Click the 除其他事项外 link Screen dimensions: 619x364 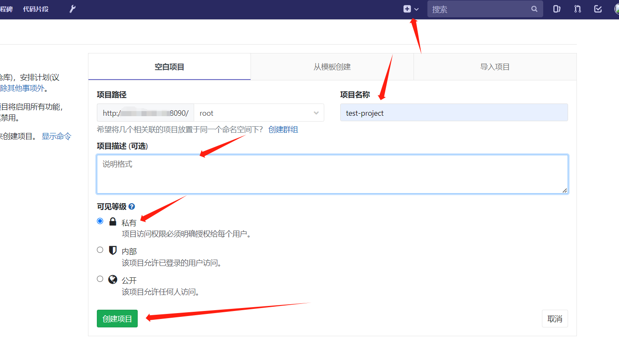[x=22, y=88]
